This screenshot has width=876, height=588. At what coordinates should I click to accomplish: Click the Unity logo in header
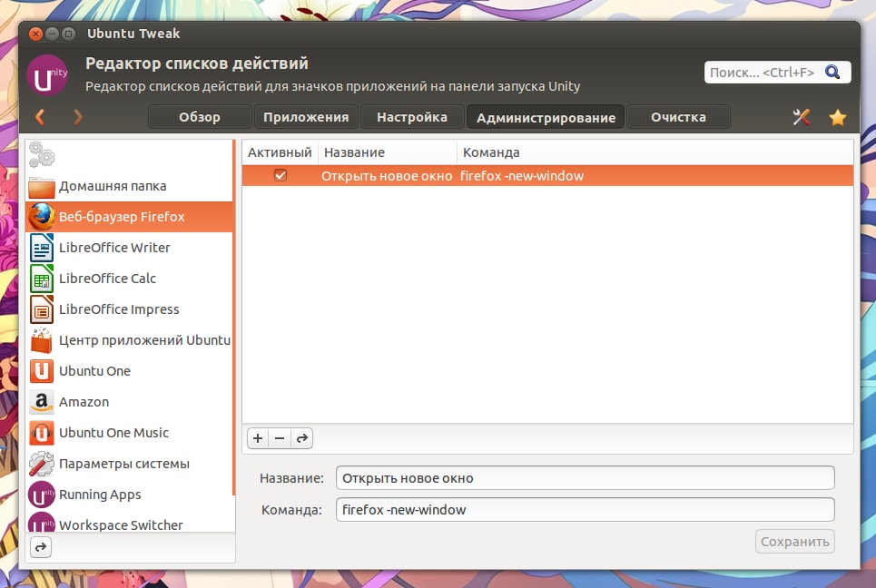point(47,75)
